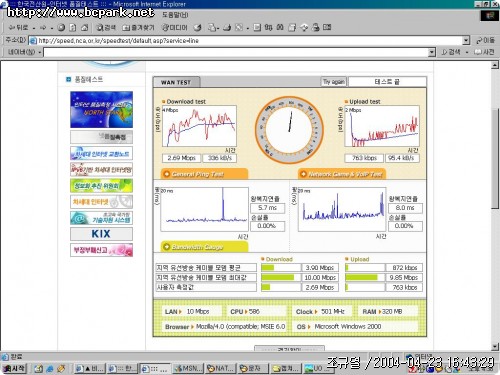Open the orange 차세대 인터넷 banner
The width and height of the screenshot is (500, 375).
pos(101,202)
